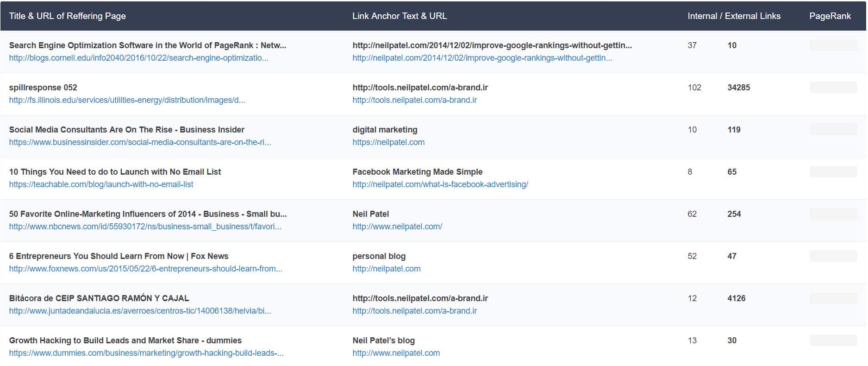The height and width of the screenshot is (366, 868).
Task: Select '50 Favorite Online-Marketing Influencers of 2014' title
Action: 148,214
